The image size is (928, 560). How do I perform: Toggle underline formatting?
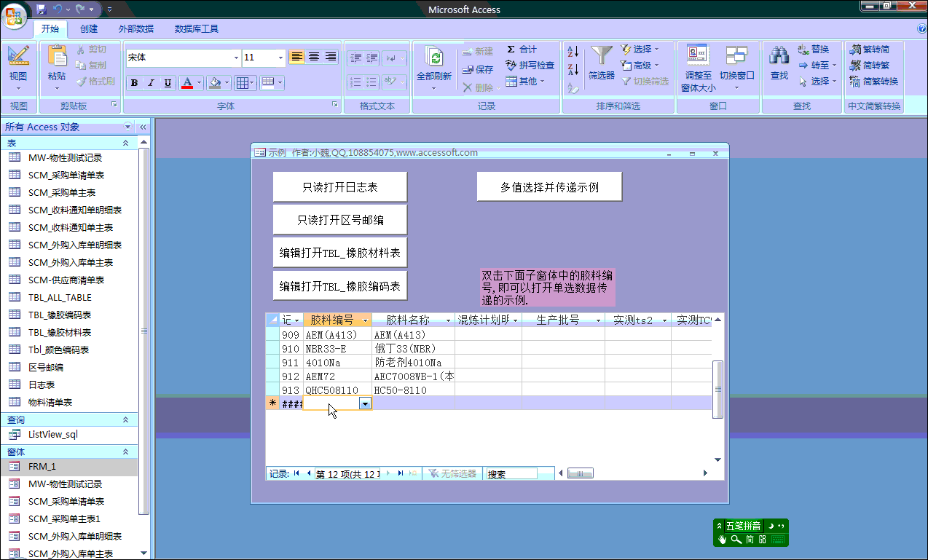[168, 83]
